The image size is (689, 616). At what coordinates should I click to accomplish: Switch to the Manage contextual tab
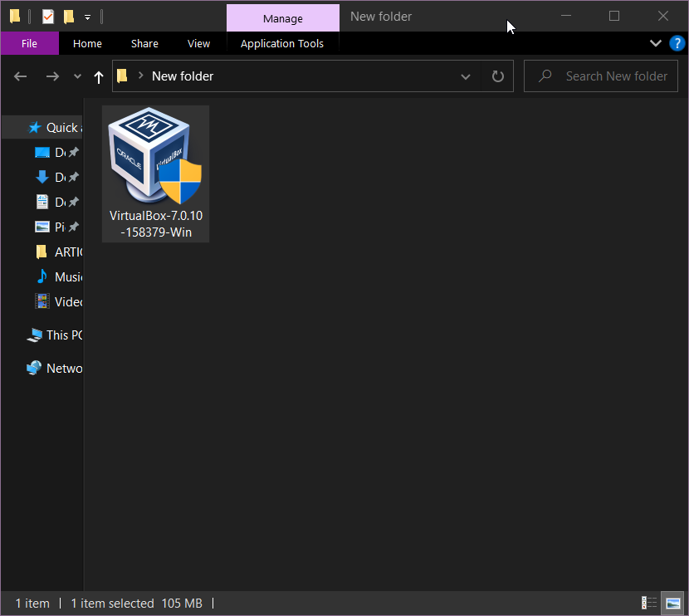[282, 18]
